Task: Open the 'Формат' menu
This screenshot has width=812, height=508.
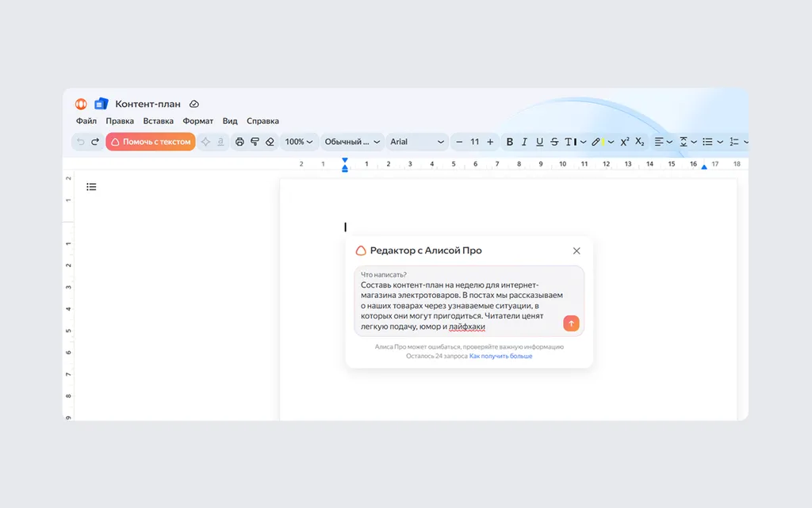Action: point(197,121)
